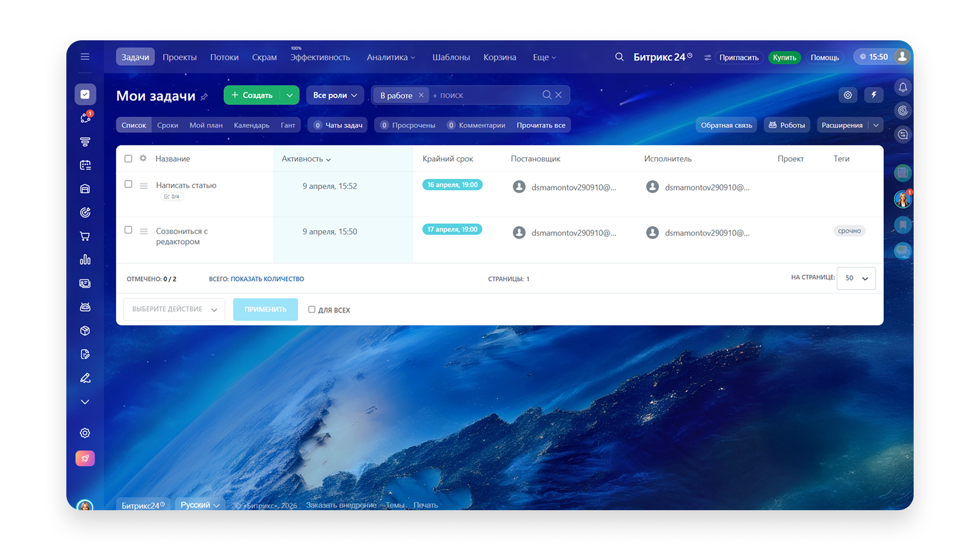This screenshot has height=551, width=980.
Task: Tick the Созвониться с редактором checkbox
Action: (128, 230)
